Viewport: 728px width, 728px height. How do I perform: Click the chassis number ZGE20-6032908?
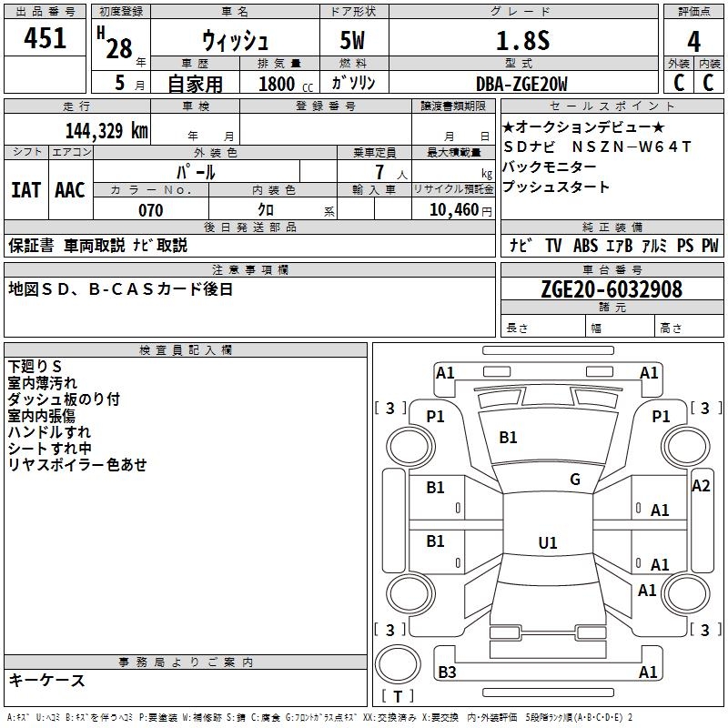point(612,289)
